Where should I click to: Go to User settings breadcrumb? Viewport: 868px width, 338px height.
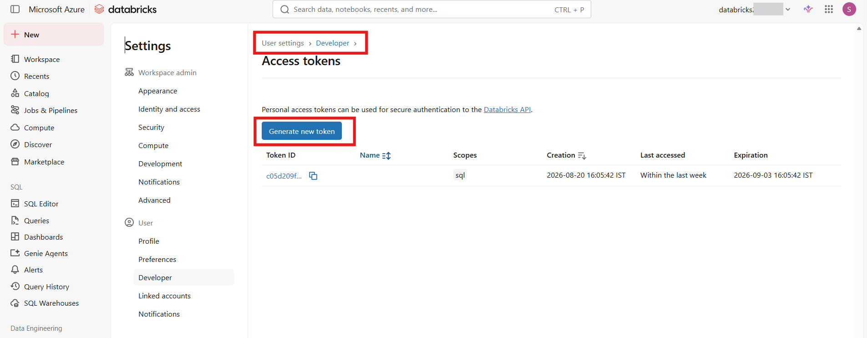(x=283, y=43)
